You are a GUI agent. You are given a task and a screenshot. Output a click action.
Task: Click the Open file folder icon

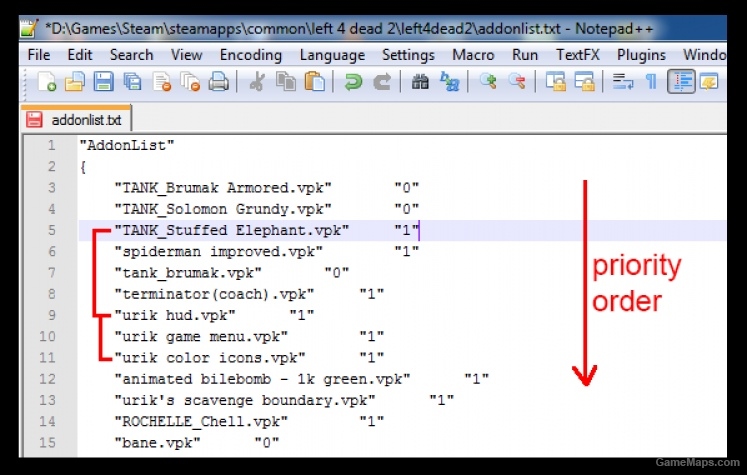(x=75, y=81)
